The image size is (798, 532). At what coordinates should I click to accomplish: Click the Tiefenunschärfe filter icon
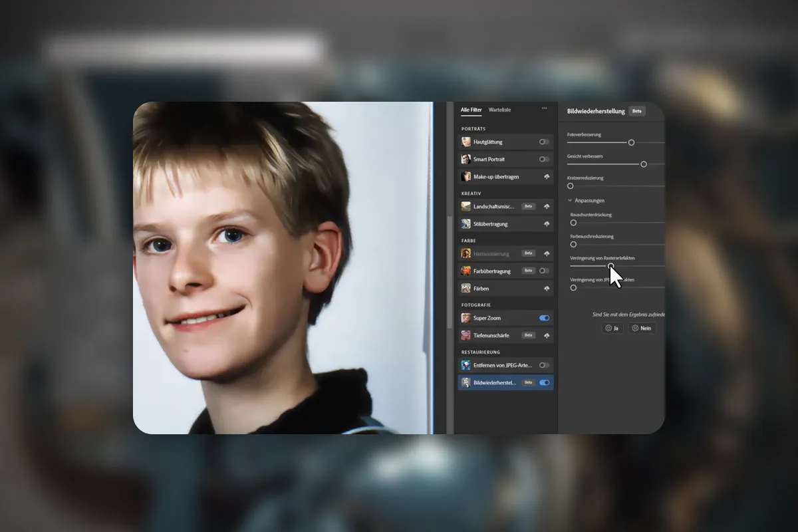pos(466,335)
